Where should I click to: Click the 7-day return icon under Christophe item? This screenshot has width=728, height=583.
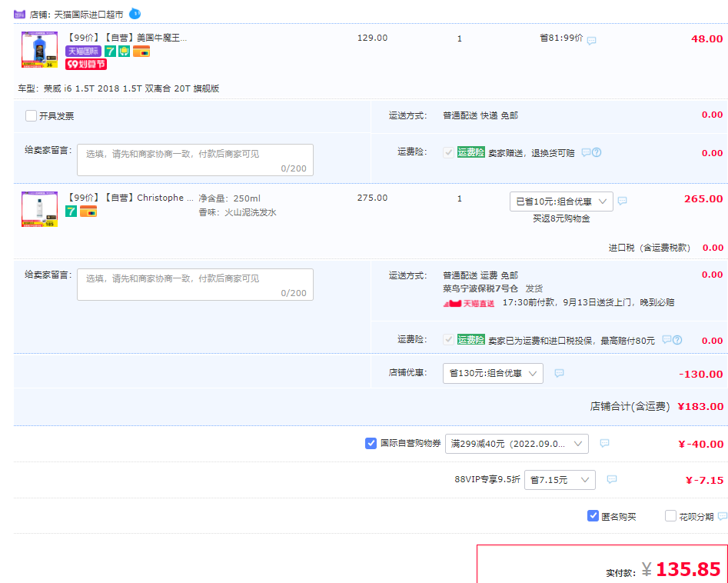click(71, 212)
